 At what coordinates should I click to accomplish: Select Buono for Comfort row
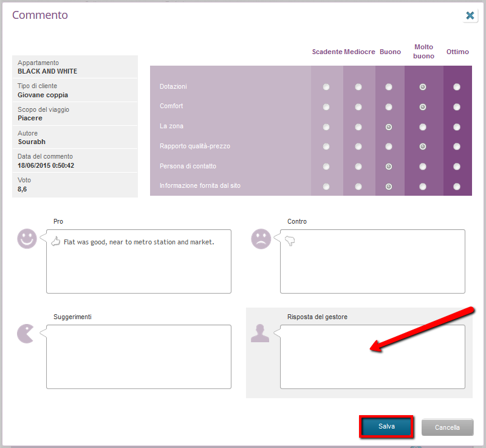389,107
